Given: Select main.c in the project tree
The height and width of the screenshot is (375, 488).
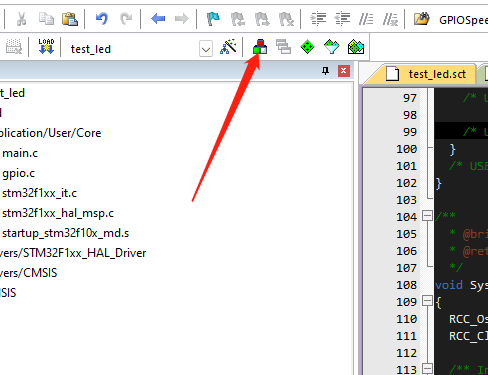Looking at the screenshot, I should pos(20,153).
